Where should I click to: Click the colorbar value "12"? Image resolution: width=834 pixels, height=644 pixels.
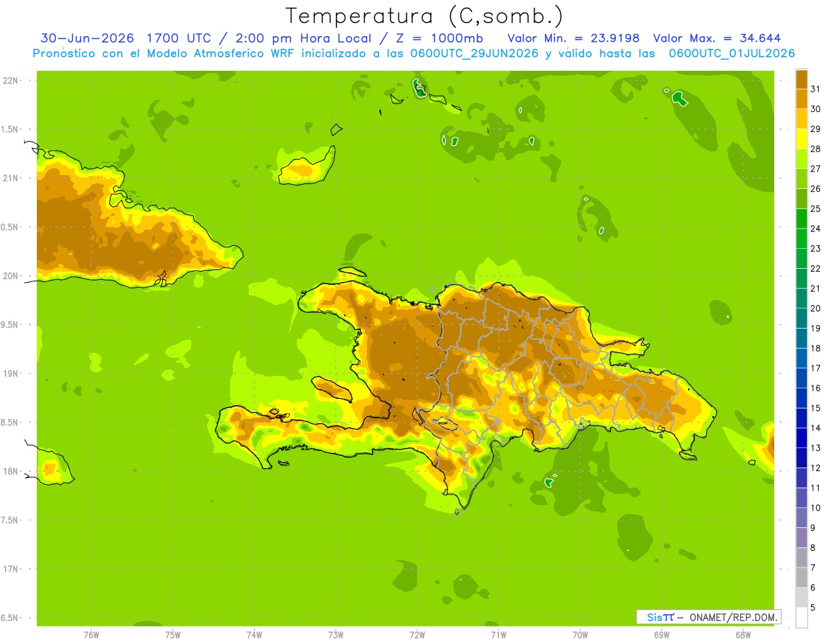(x=816, y=468)
